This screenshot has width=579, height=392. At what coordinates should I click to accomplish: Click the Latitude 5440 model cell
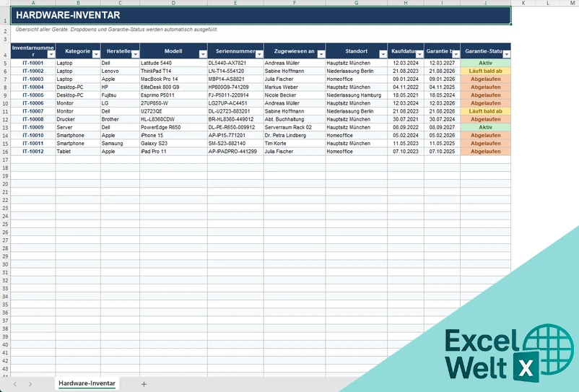[173, 63]
